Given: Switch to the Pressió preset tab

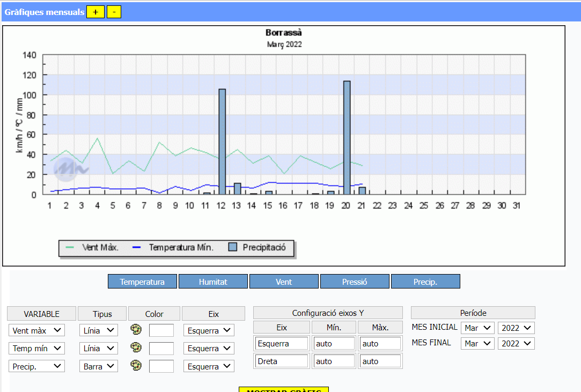Looking at the screenshot, I should tap(355, 282).
